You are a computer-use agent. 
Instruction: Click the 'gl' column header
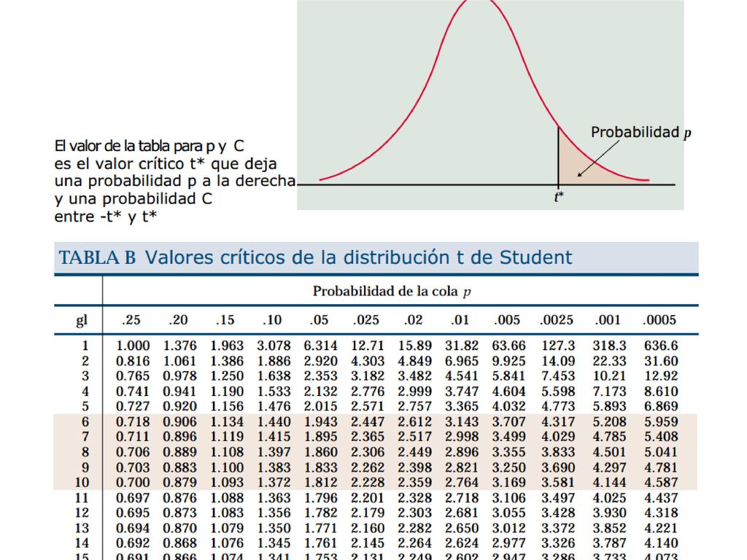pyautogui.click(x=82, y=320)
